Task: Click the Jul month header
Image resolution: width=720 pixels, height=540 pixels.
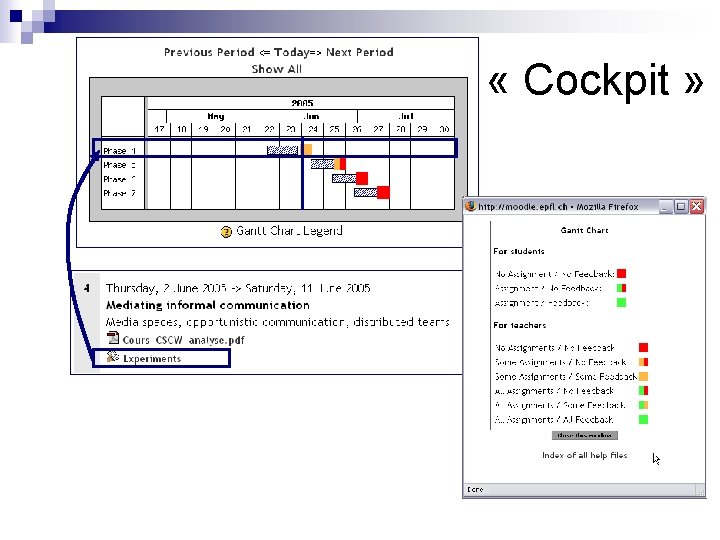Action: (406, 116)
